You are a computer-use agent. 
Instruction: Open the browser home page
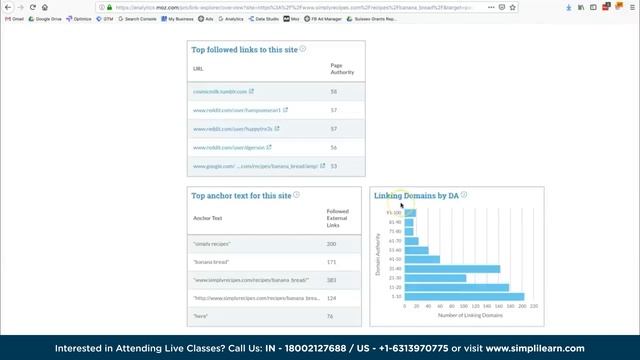pos(45,7)
